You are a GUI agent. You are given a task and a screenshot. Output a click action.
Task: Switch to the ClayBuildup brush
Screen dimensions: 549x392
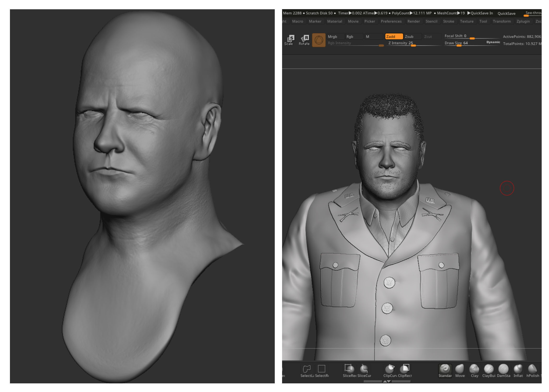click(489, 371)
